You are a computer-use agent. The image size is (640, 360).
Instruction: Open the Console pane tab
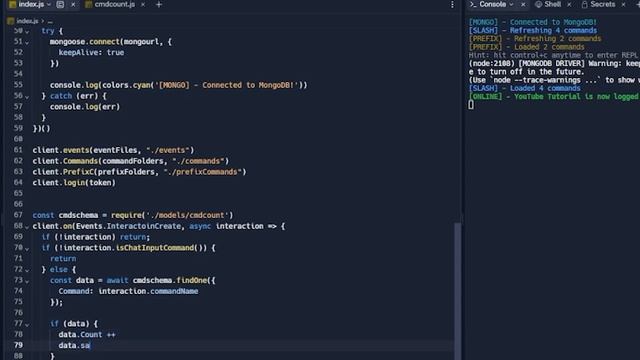point(492,4)
